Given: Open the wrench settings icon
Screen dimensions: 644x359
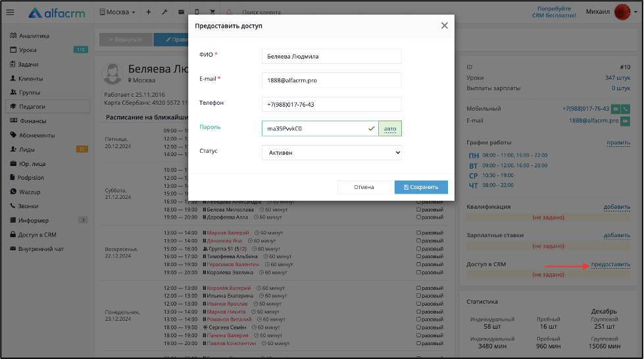Looking at the screenshot, I should point(164,12).
